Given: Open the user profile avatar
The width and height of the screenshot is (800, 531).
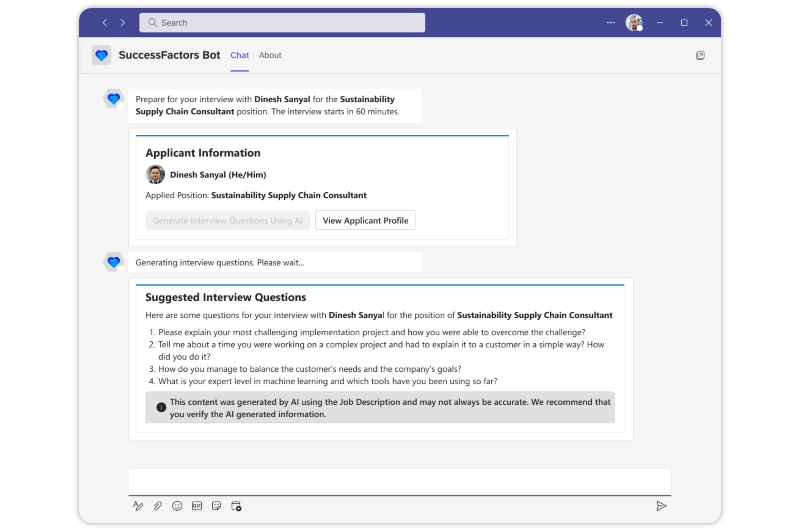Looking at the screenshot, I should [x=634, y=22].
